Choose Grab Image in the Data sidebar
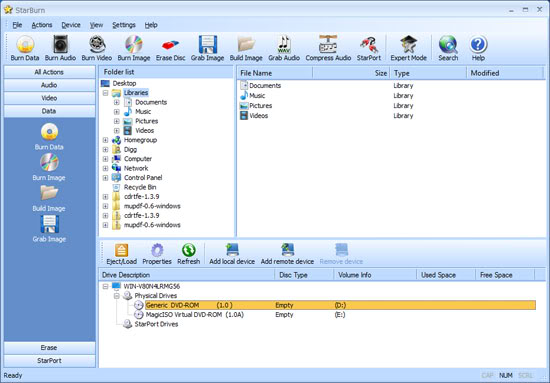 tap(49, 229)
